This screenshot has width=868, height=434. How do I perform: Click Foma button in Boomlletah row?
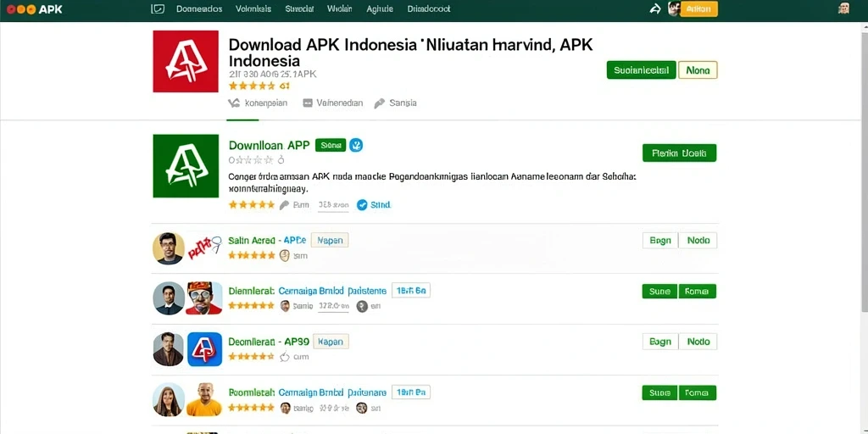click(698, 392)
